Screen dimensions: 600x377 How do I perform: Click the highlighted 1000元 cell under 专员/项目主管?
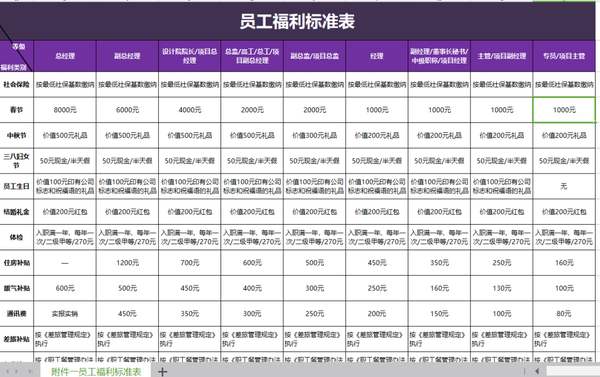click(x=564, y=110)
